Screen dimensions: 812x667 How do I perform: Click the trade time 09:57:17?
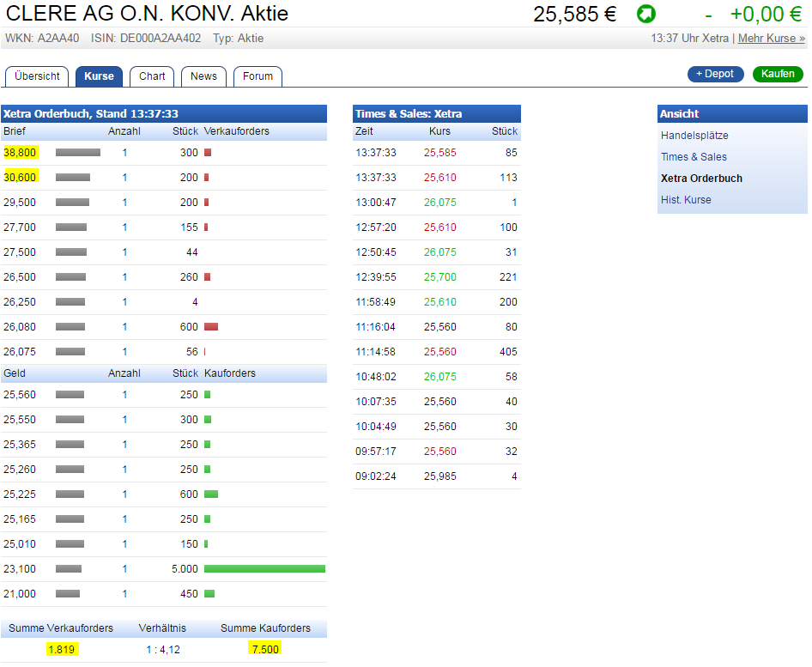pyautogui.click(x=376, y=451)
